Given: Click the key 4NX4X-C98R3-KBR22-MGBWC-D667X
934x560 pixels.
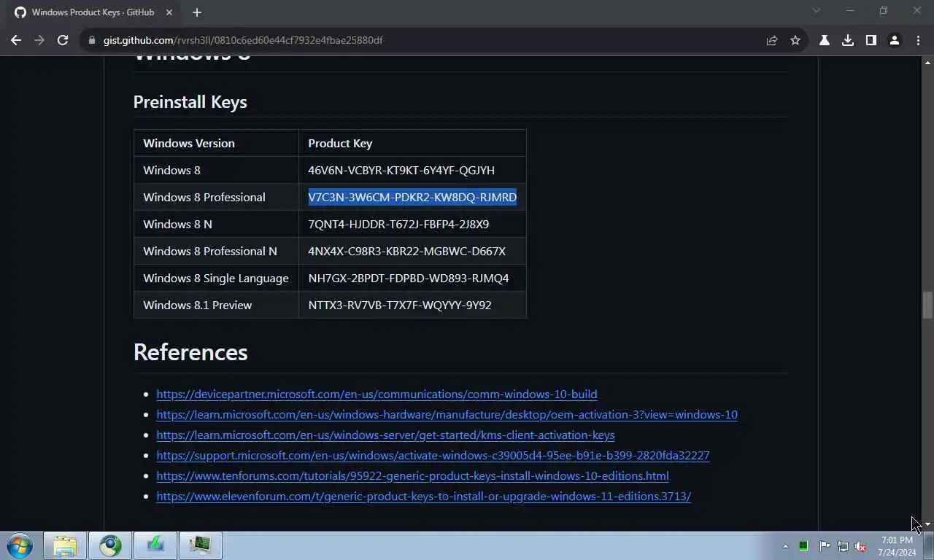Looking at the screenshot, I should click(406, 251).
